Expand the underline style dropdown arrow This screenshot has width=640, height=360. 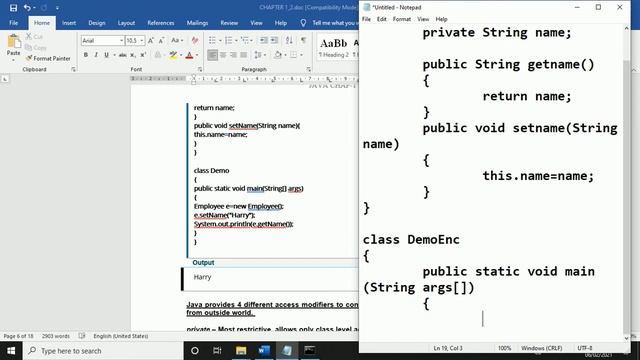[x=114, y=55]
